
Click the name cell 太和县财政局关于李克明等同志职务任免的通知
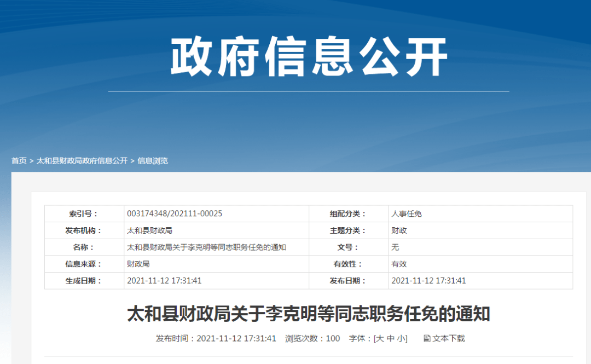216,247
